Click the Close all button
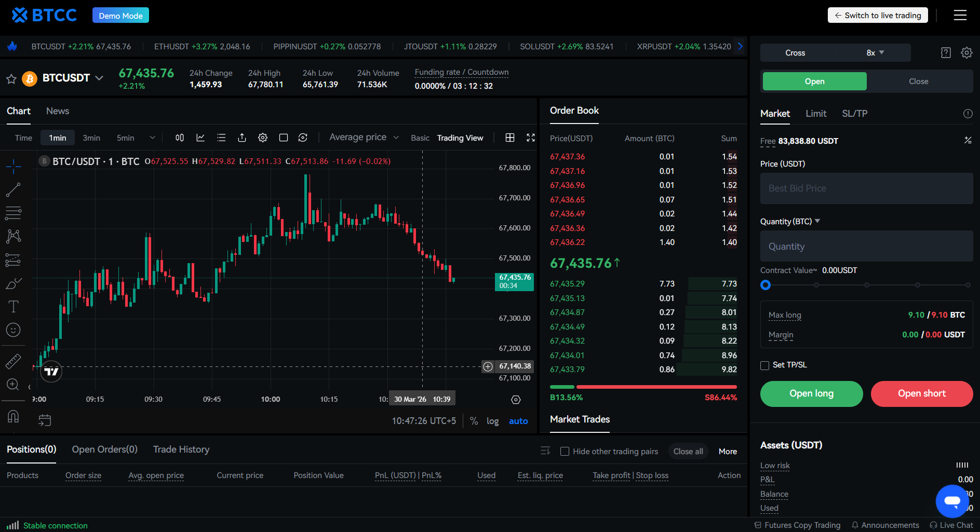Screen dimensions: 980x532 tap(688, 452)
